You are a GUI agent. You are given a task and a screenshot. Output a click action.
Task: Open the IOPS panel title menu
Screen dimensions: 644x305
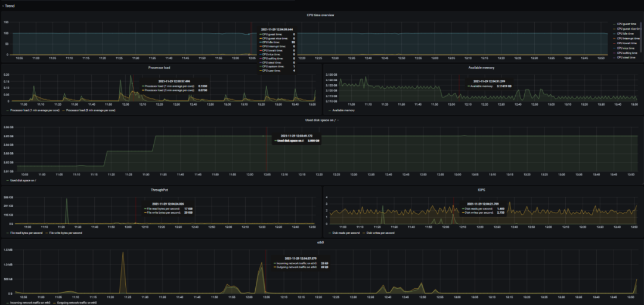(482, 190)
